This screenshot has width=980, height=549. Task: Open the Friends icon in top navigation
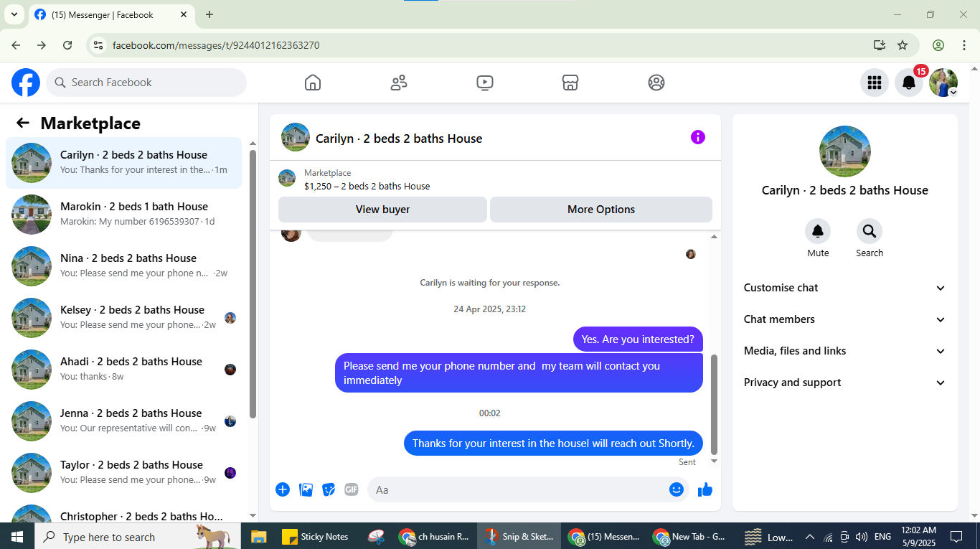click(399, 83)
